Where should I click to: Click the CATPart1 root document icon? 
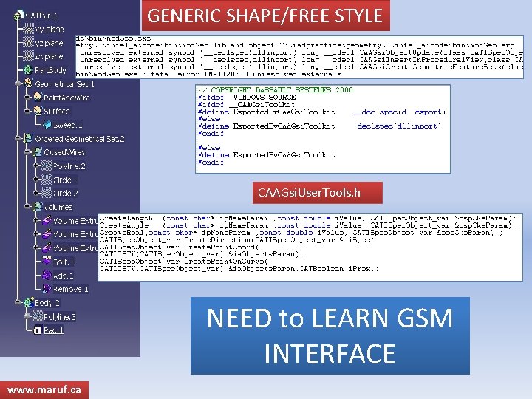19,16
